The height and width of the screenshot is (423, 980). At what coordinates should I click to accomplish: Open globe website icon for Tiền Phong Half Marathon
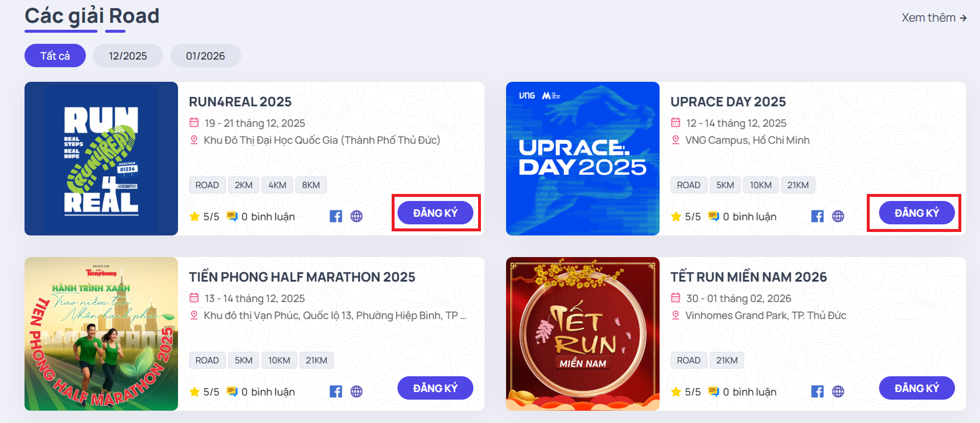pyautogui.click(x=357, y=391)
